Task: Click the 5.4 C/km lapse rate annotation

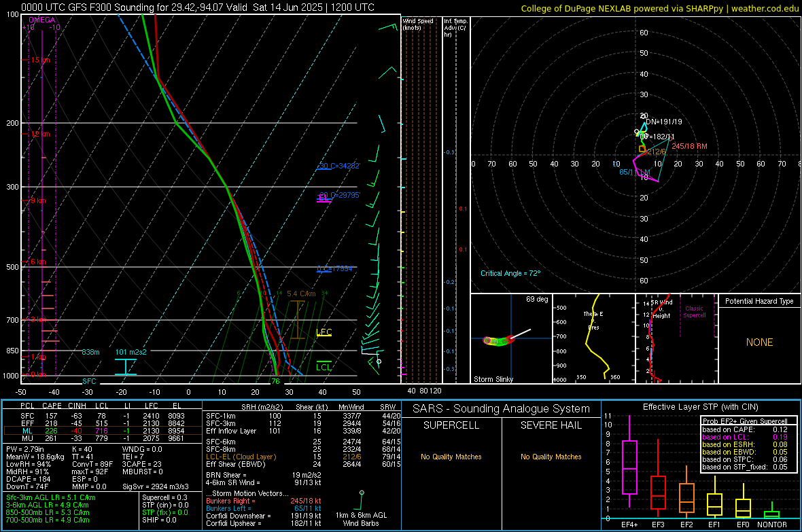Action: [301, 294]
